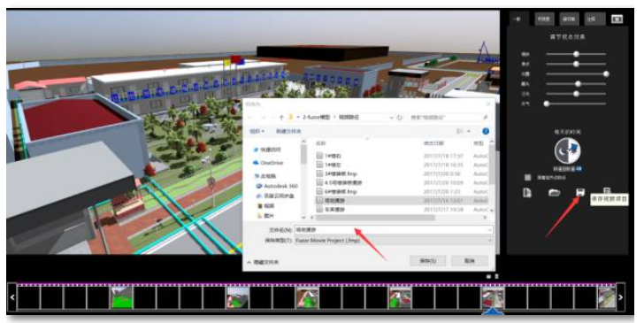The height and width of the screenshot is (323, 644).
Task: Select file dated 2017/7/18 16:35
Action: tap(402, 165)
